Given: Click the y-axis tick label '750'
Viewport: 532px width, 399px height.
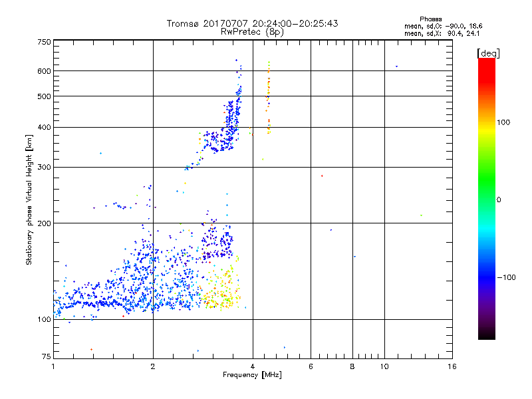Looking at the screenshot, I should 44,42.
